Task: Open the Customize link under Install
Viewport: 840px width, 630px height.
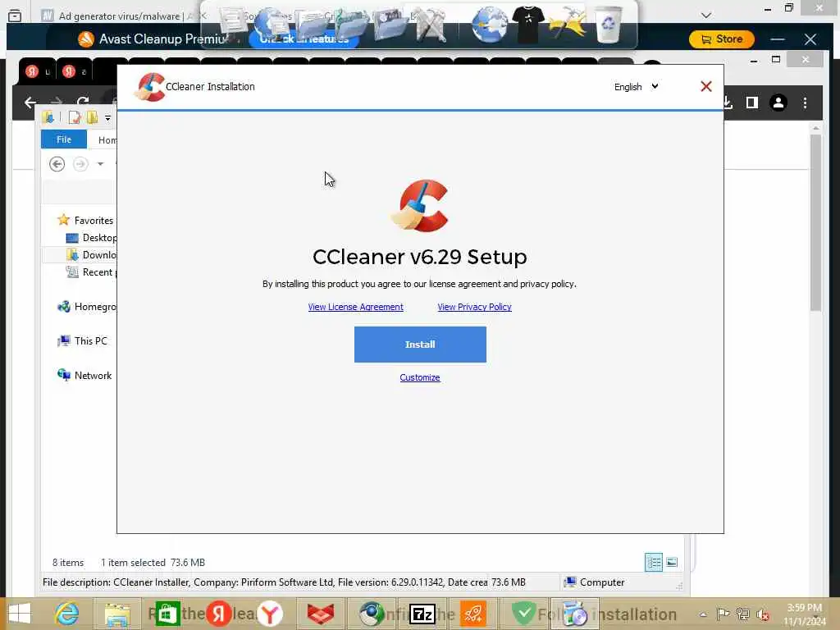Action: (420, 377)
